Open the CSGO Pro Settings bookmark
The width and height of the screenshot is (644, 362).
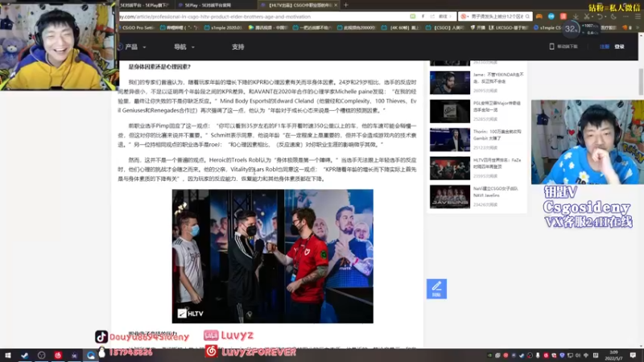137,27
